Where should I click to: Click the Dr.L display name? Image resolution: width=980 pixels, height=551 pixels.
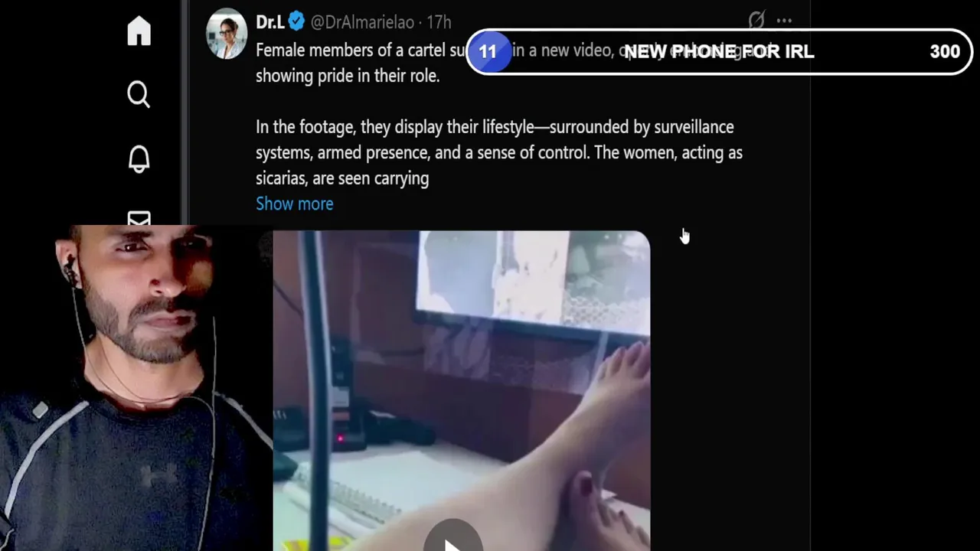tap(269, 22)
